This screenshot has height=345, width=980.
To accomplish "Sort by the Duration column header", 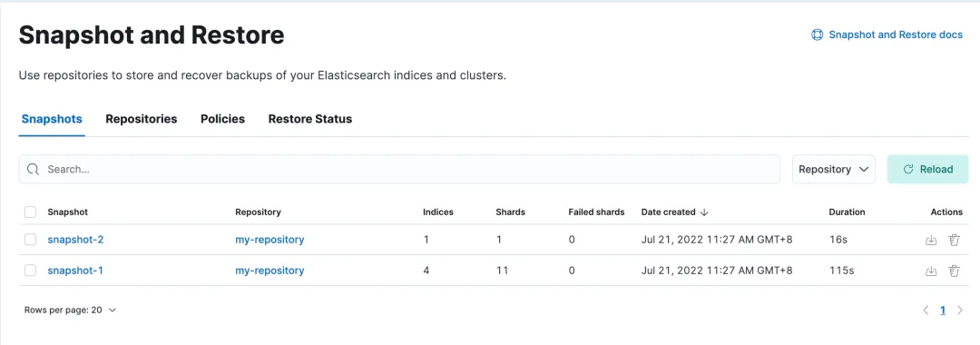I will 847,212.
